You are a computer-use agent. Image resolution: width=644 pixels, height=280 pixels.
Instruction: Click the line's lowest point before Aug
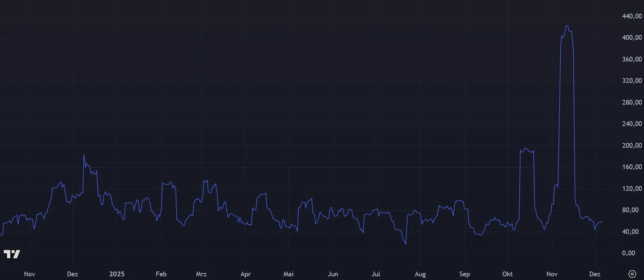(x=406, y=244)
